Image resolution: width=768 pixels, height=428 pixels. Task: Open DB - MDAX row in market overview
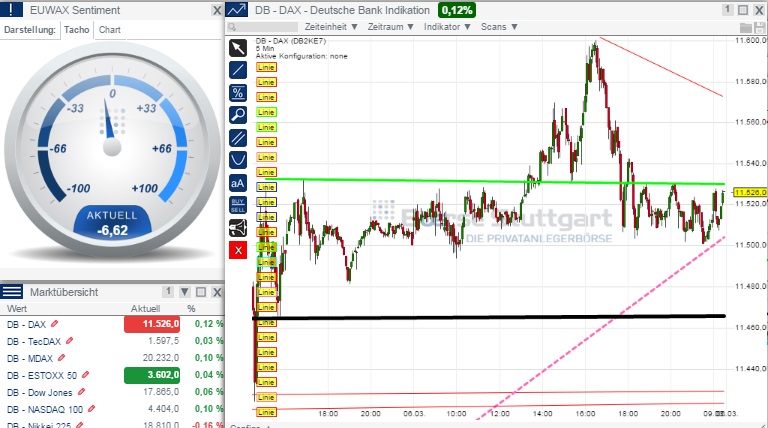(x=112, y=358)
